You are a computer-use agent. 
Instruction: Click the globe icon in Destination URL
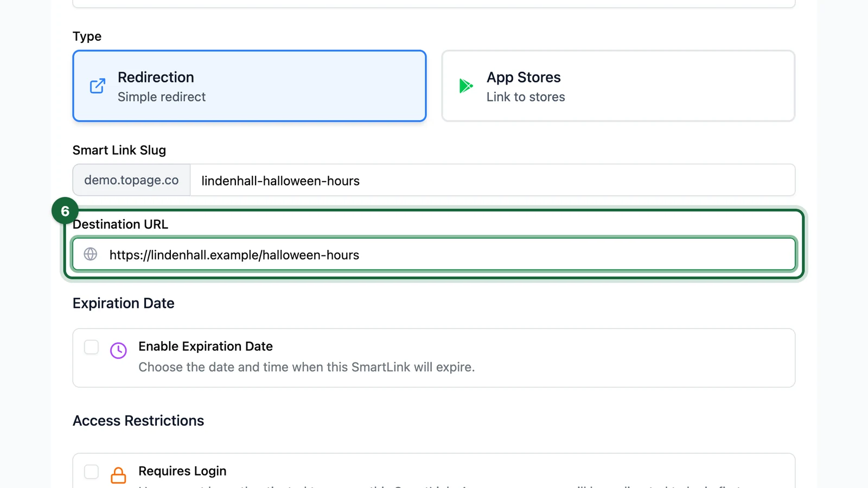[x=91, y=254]
